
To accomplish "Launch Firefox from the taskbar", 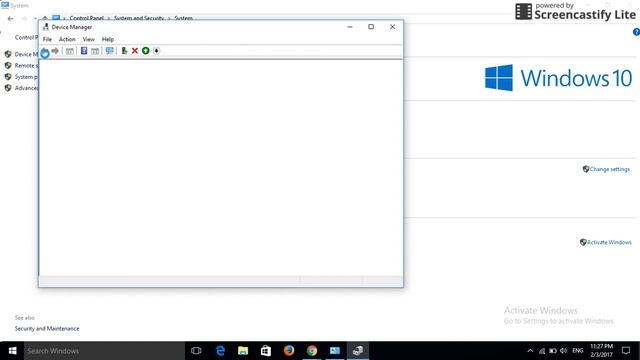I will 289,351.
